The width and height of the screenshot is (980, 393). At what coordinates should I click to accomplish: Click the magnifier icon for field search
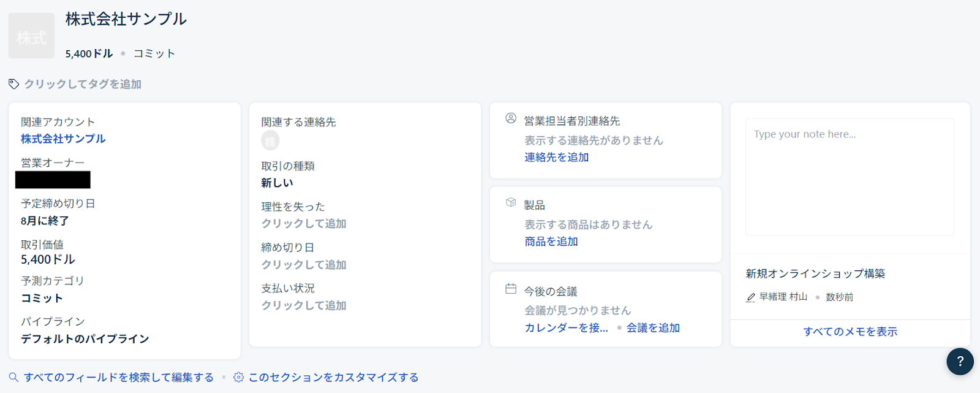pos(13,377)
